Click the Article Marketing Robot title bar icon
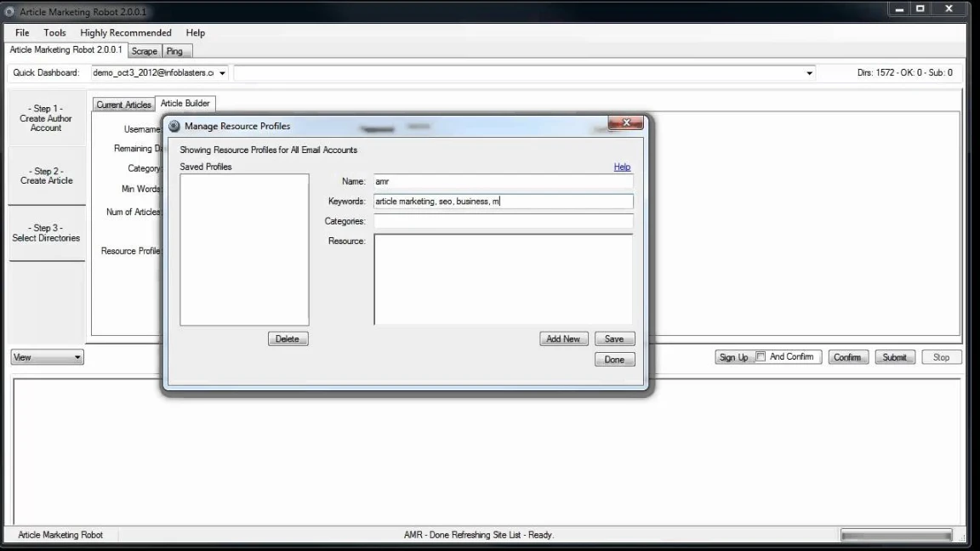This screenshot has height=551, width=980. click(9, 12)
